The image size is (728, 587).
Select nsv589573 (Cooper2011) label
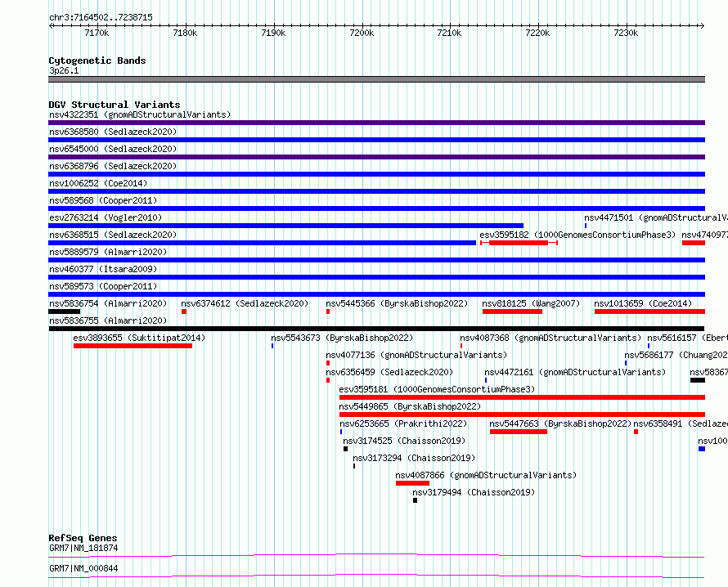click(103, 286)
